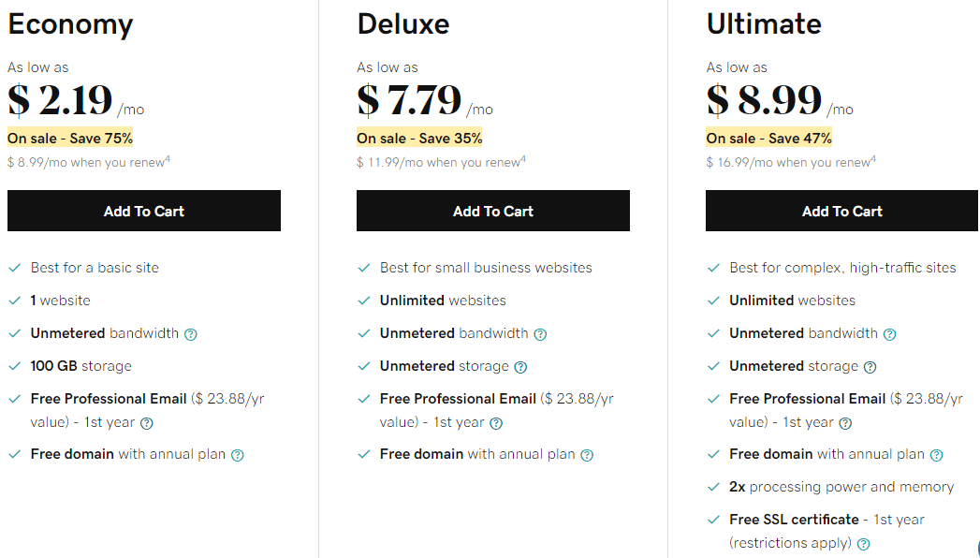Screen dimensions: 980x558
Task: Click Ultimate unmetered bandwidth help icon
Action: (890, 334)
